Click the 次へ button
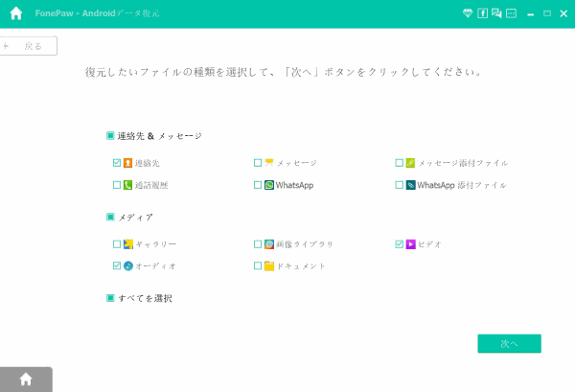 tap(509, 343)
